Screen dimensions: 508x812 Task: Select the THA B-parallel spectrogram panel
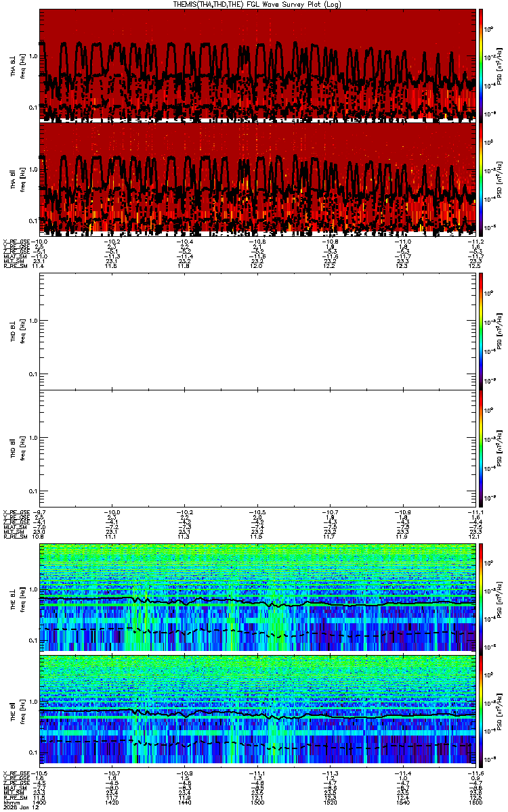point(257,179)
